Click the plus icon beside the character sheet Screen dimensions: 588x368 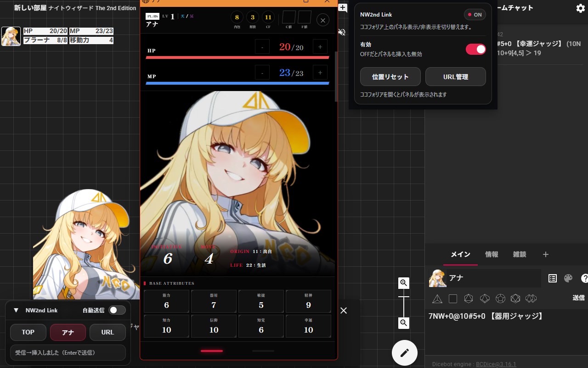tap(343, 7)
